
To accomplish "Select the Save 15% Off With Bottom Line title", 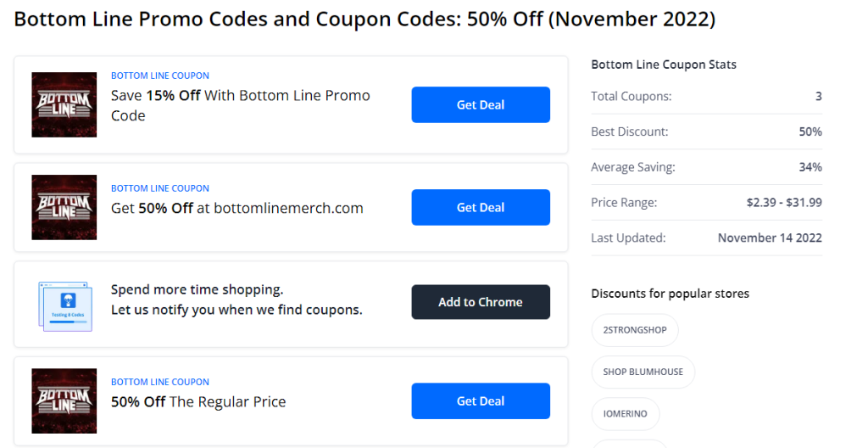I will click(x=240, y=105).
